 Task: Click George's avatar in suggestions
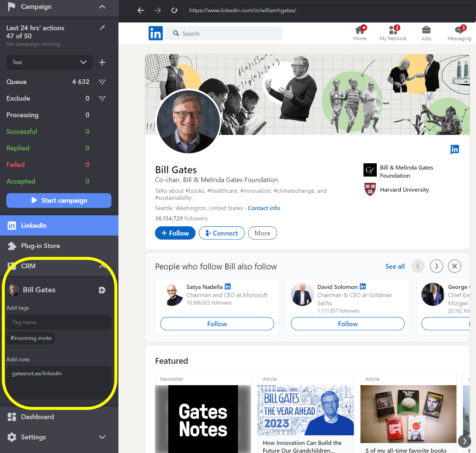click(433, 295)
